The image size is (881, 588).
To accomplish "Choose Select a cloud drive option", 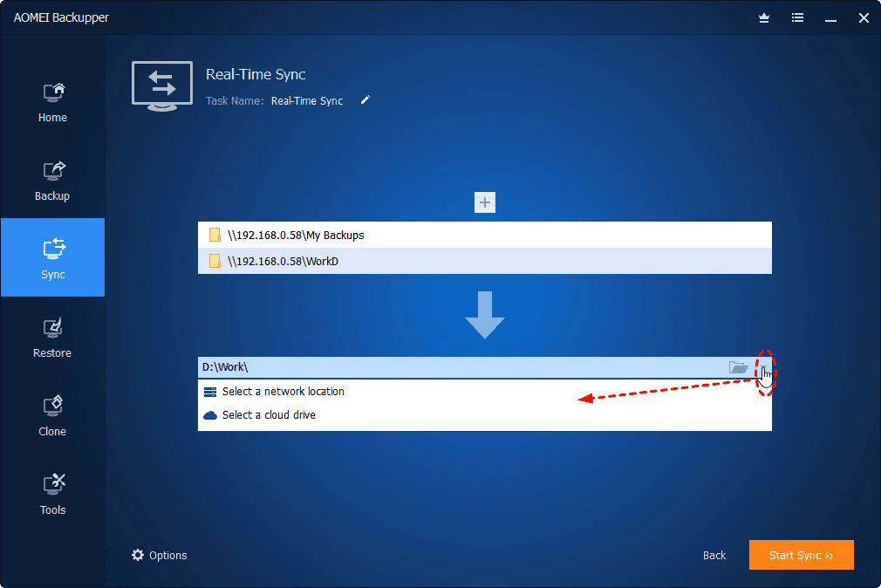I will 269,415.
